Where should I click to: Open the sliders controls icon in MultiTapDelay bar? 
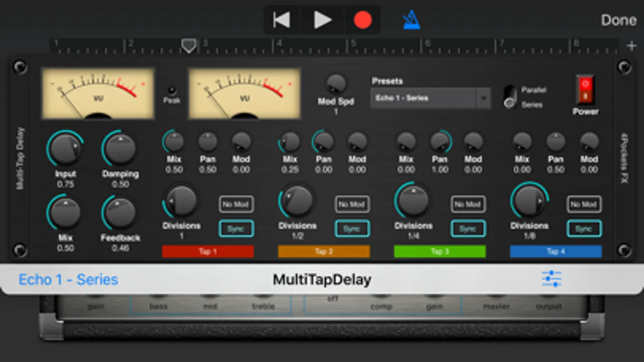tap(552, 279)
